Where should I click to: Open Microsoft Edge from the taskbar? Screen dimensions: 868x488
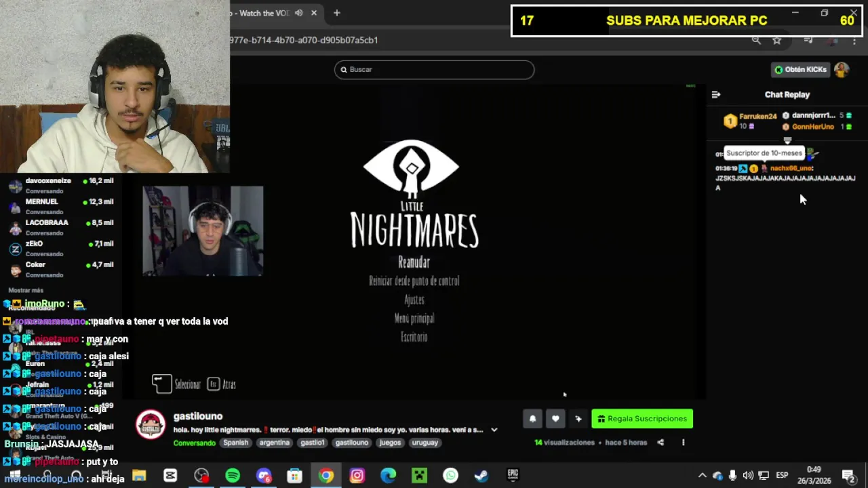(388, 476)
